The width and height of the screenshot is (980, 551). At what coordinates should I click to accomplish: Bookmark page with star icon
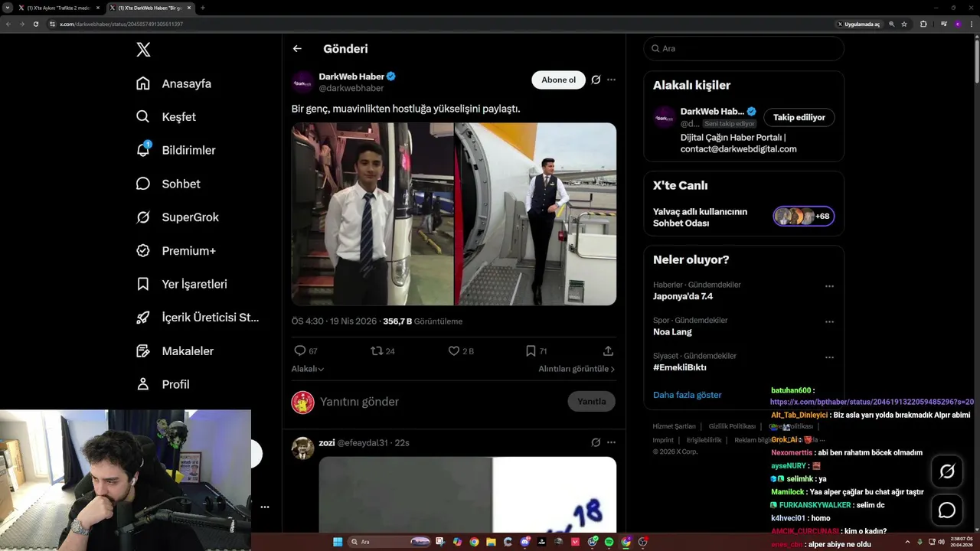pyautogui.click(x=904, y=24)
